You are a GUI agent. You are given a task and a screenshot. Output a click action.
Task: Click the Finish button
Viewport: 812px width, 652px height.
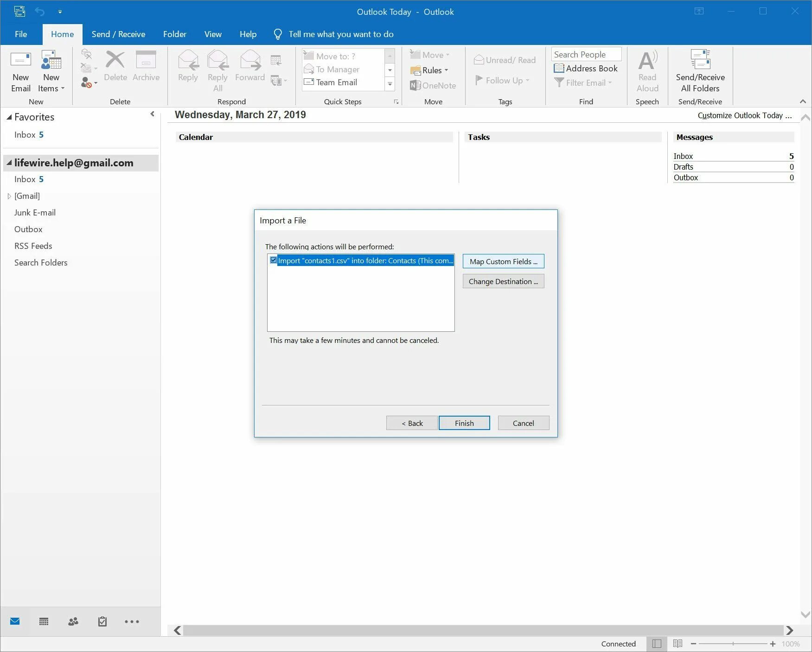pos(464,423)
